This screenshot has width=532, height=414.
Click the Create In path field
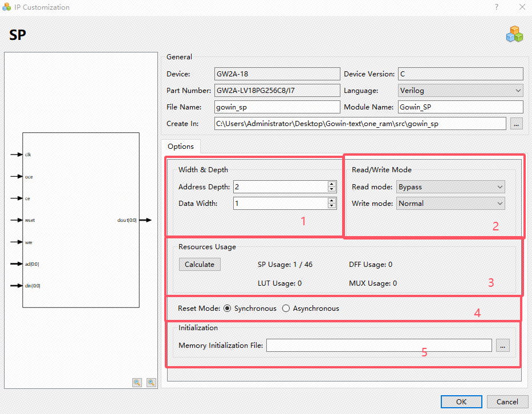(360, 124)
